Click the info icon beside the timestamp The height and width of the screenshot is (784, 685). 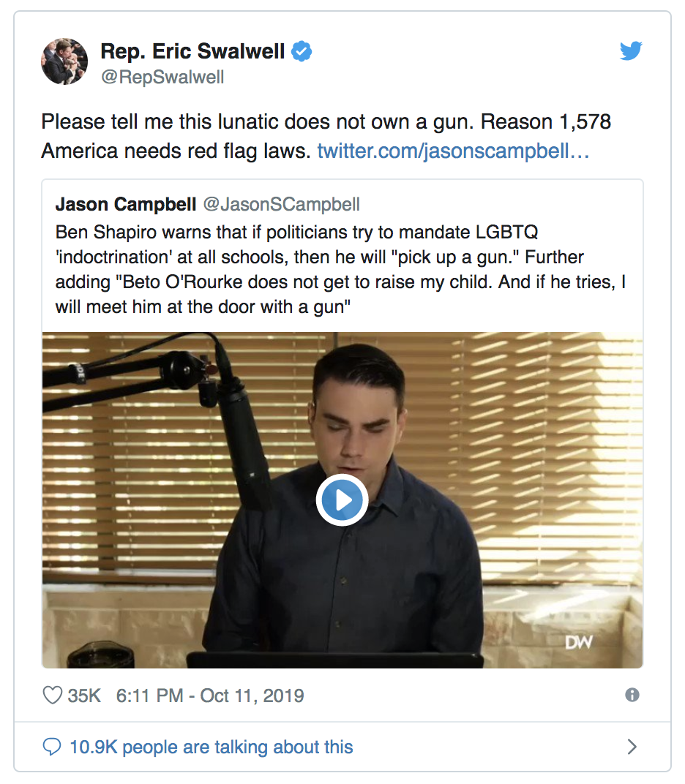click(632, 695)
